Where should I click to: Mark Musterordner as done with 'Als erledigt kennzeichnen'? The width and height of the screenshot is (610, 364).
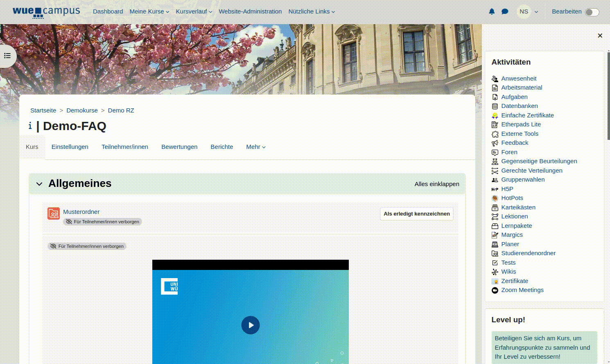click(x=416, y=214)
